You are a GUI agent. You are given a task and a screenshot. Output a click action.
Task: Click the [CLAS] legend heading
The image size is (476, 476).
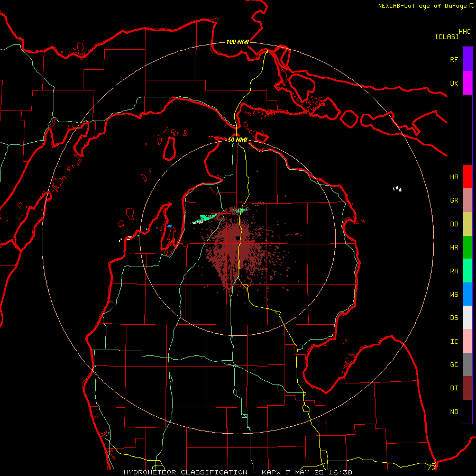pyautogui.click(x=447, y=36)
